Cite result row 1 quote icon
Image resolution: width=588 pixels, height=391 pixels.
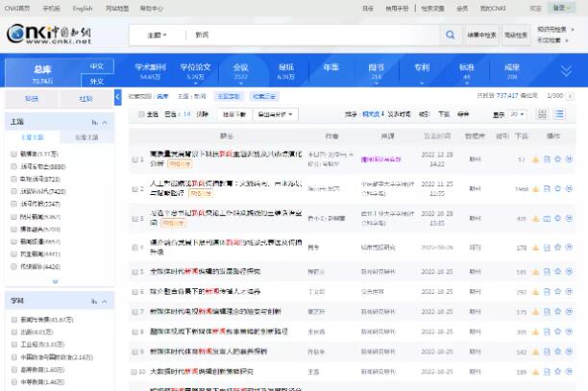click(x=569, y=159)
